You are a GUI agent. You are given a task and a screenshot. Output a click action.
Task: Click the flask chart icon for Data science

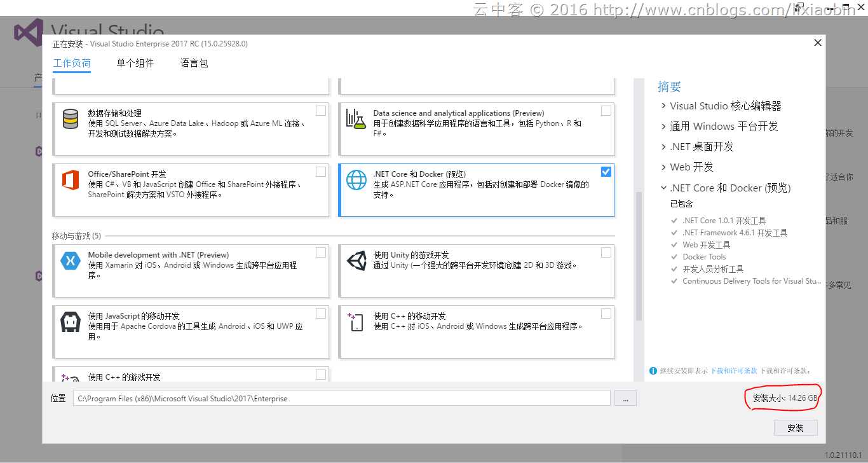click(356, 119)
